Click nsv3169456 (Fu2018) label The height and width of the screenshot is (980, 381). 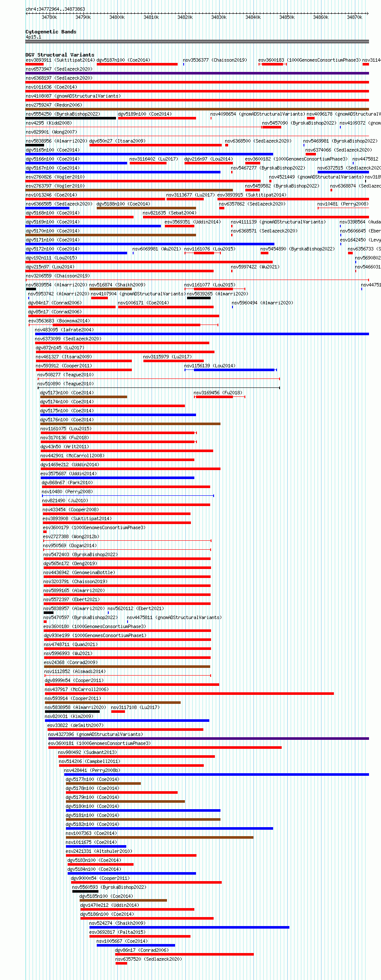(218, 393)
